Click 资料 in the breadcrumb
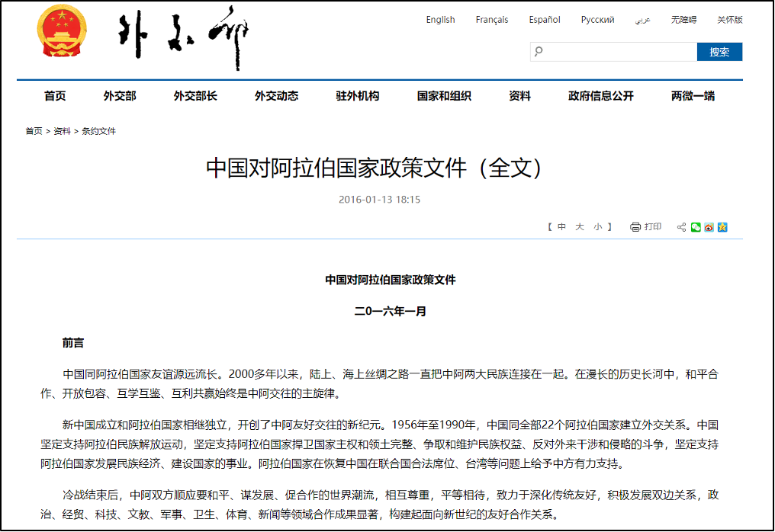The height and width of the screenshot is (532, 775). tap(62, 131)
